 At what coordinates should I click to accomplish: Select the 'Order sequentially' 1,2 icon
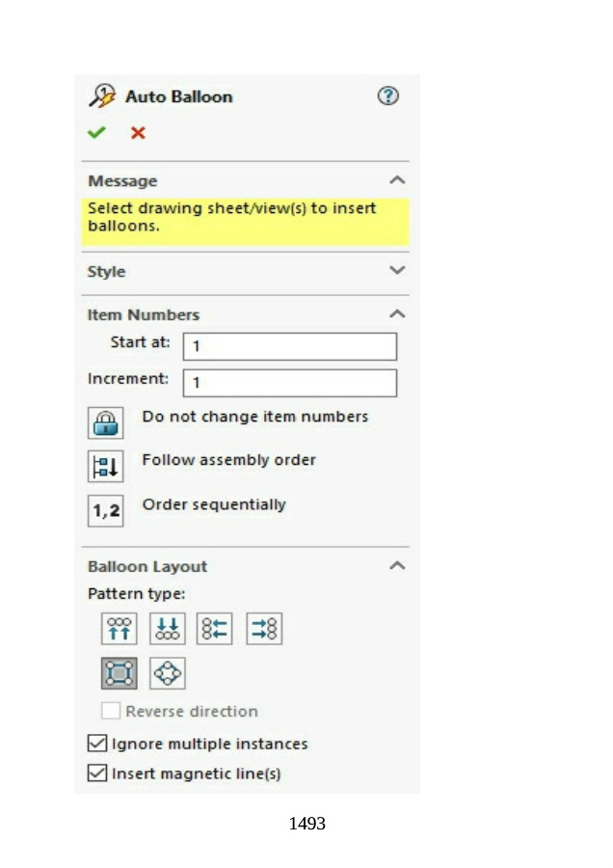[x=106, y=510]
